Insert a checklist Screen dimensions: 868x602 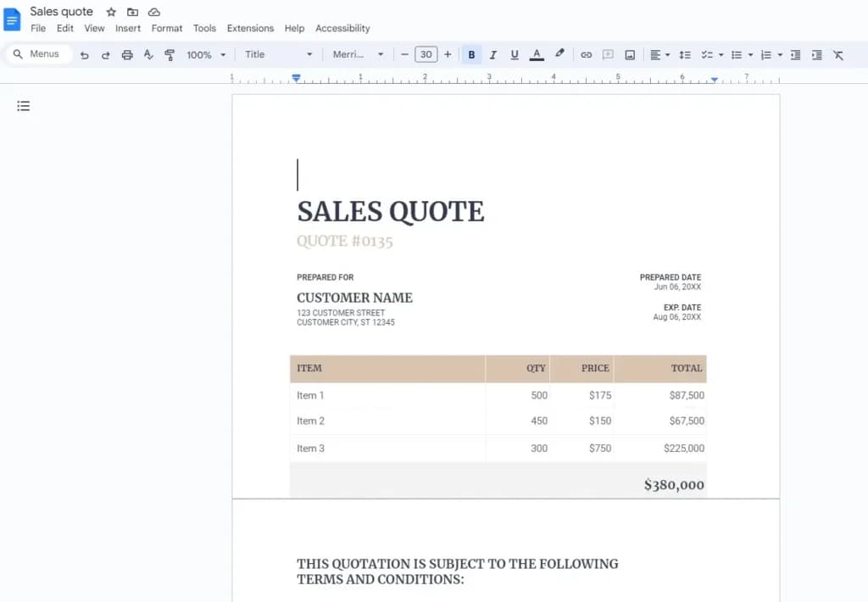tap(707, 55)
